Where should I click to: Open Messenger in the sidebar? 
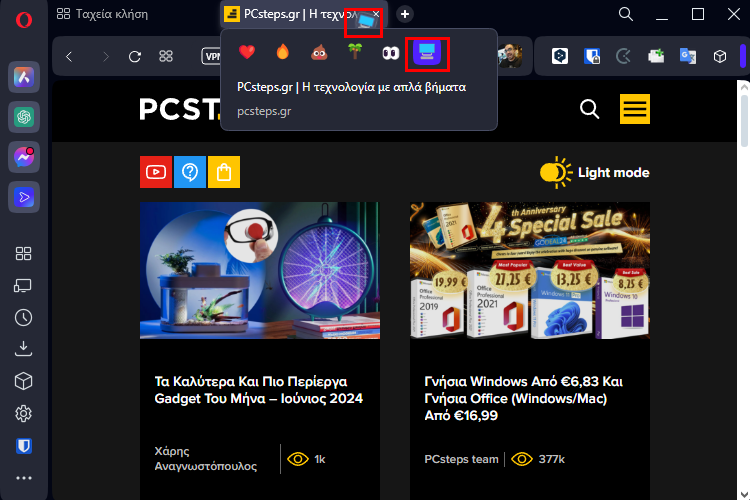tap(24, 157)
